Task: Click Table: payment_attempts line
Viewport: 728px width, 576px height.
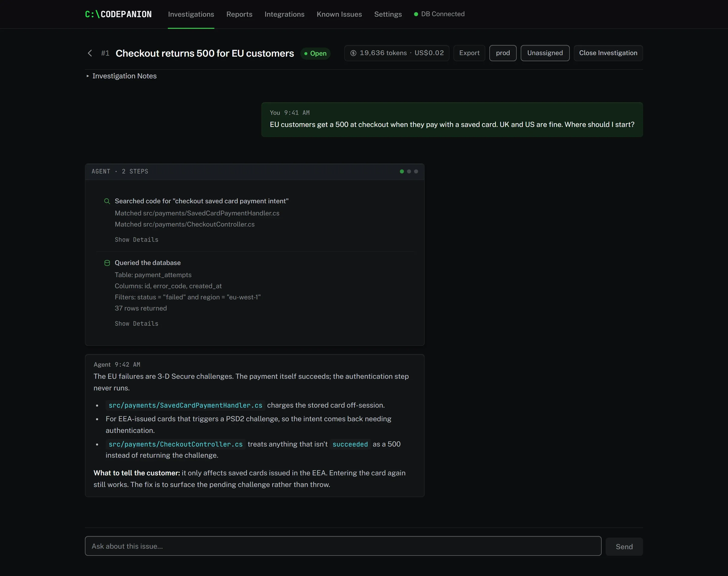Action: pyautogui.click(x=153, y=275)
